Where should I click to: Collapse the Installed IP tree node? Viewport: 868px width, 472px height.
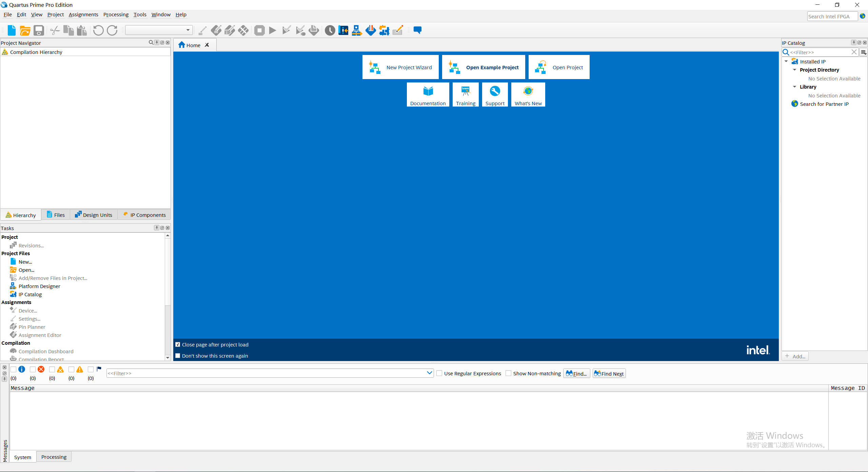[x=786, y=61]
